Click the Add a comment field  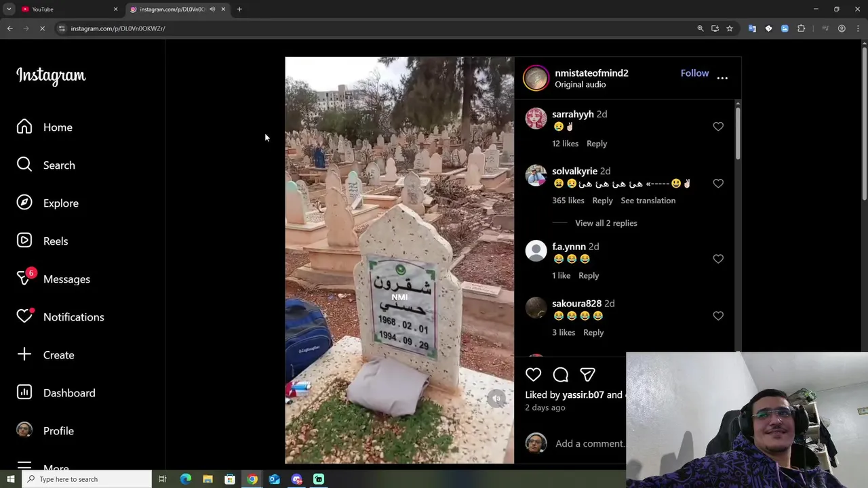point(590,444)
